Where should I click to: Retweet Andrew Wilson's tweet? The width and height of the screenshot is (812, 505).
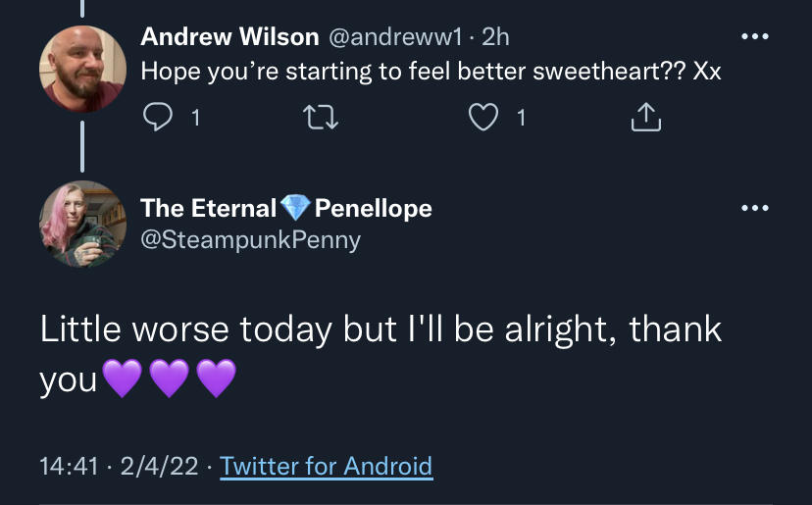pos(321,117)
